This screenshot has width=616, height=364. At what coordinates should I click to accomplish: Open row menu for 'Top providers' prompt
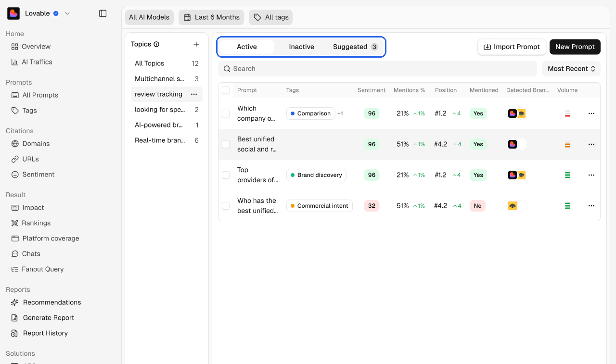[591, 175]
